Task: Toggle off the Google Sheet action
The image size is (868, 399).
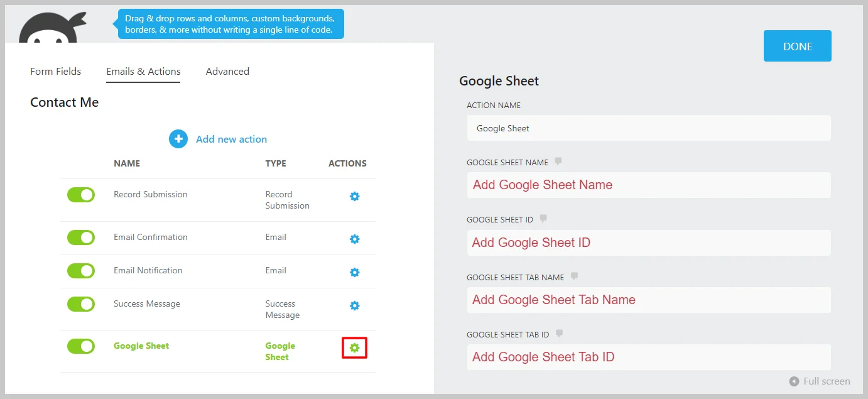Action: 81,346
